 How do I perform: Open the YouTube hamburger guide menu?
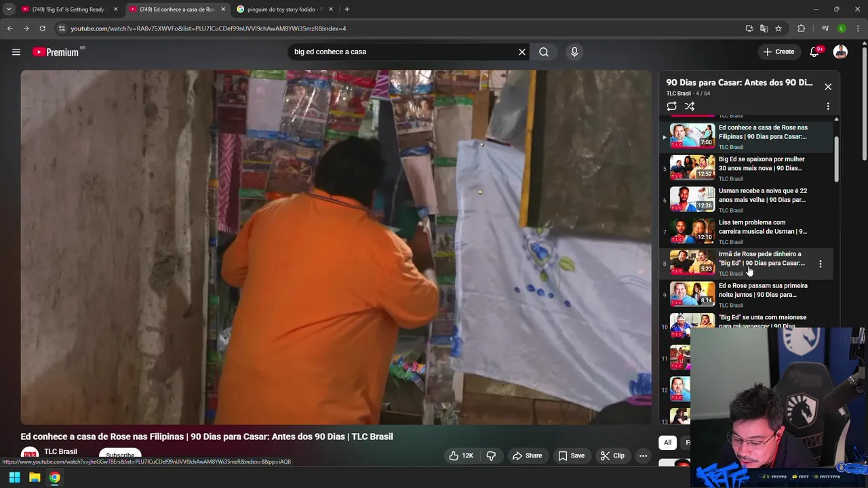pyautogui.click(x=16, y=52)
